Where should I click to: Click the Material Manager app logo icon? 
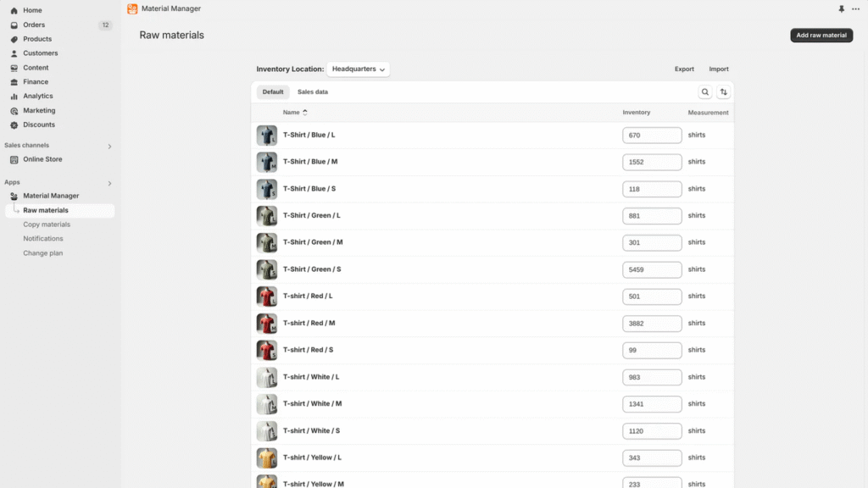point(132,8)
